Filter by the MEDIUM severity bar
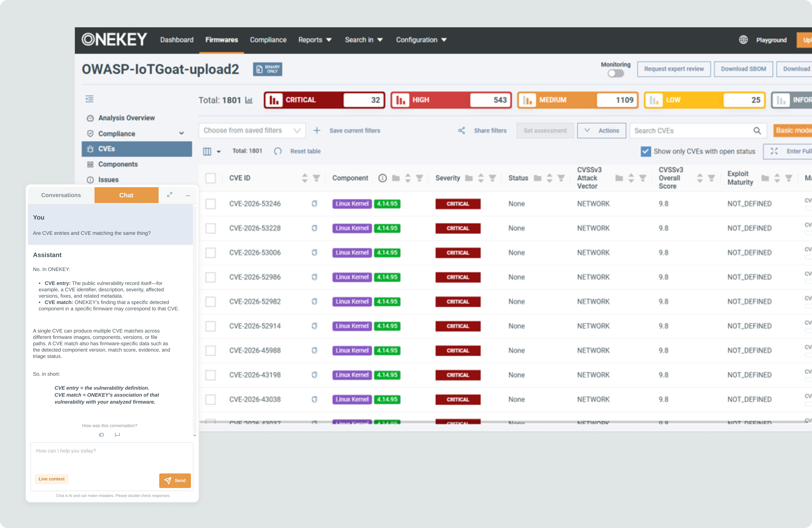Screen dimensions: 812x528 [x=578, y=100]
